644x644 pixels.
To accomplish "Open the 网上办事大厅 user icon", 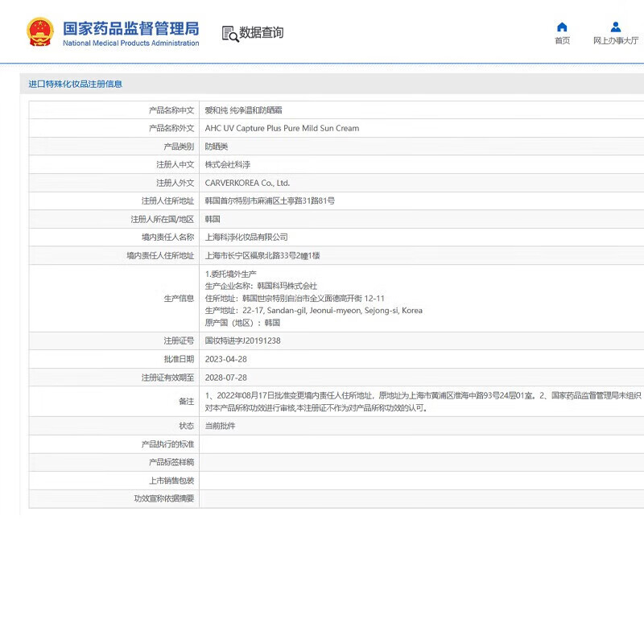I will coord(616,27).
